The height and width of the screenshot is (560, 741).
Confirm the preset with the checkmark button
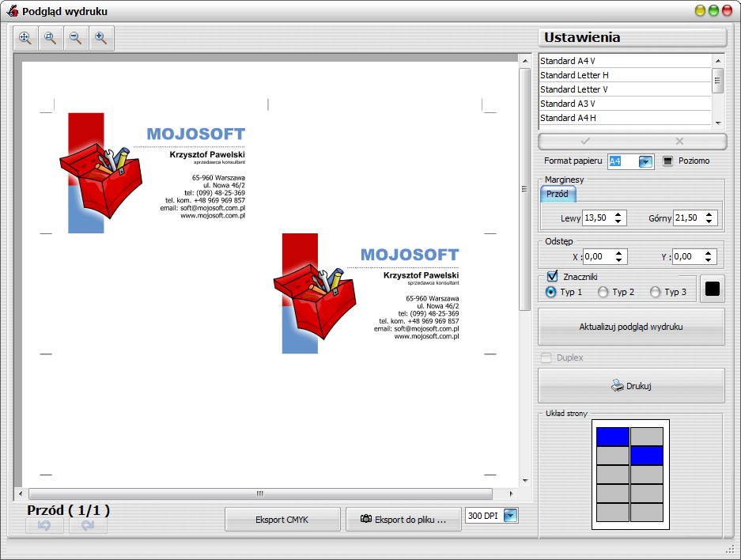pos(585,141)
